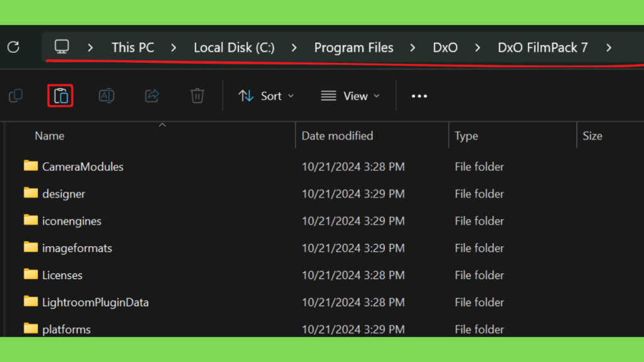Click the computer monitor icon in the address bar

point(62,47)
